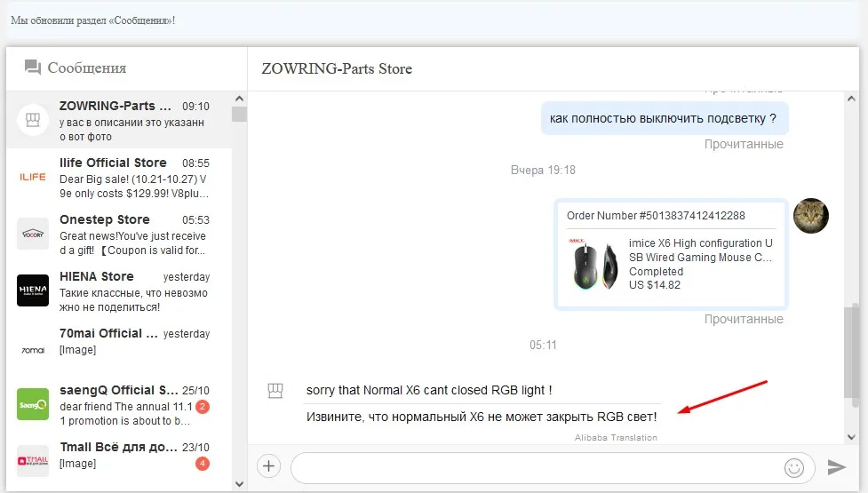The height and width of the screenshot is (493, 868).
Task: Click the 'Мы обновили раздел «Сообщения»!' notice
Action: point(93,20)
